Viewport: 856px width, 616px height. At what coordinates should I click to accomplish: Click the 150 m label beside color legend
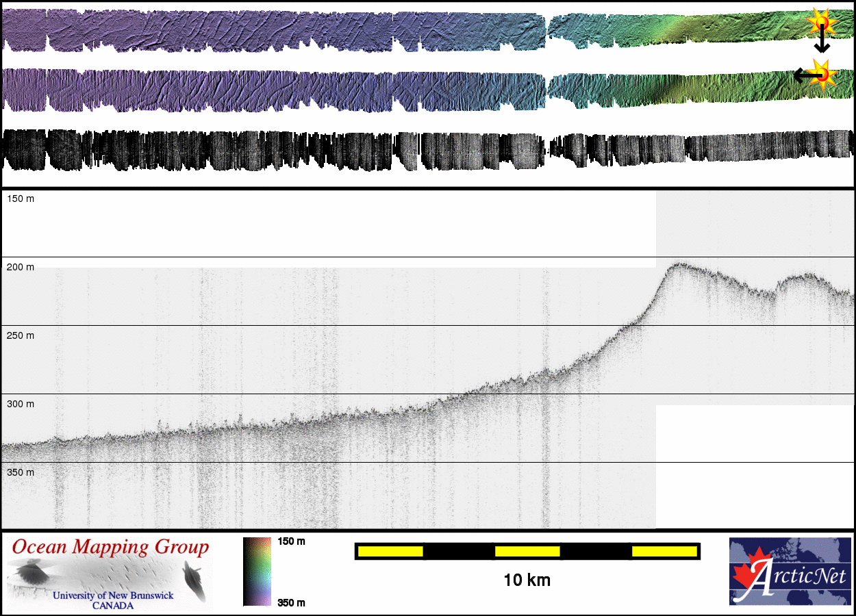tap(291, 541)
